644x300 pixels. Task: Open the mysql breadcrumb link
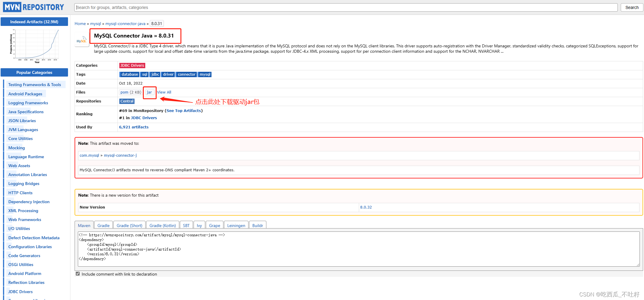click(96, 24)
